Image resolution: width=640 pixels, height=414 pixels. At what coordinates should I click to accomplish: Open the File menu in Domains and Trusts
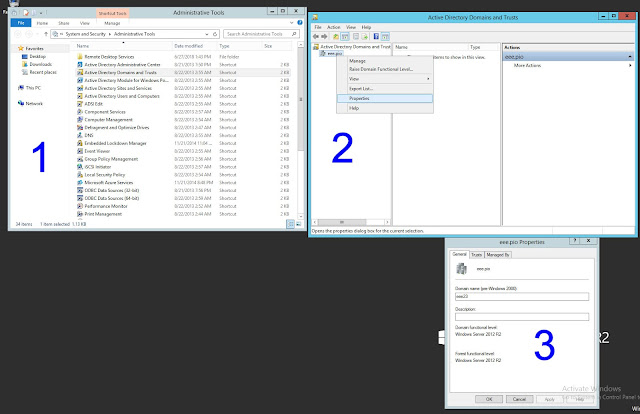318,27
